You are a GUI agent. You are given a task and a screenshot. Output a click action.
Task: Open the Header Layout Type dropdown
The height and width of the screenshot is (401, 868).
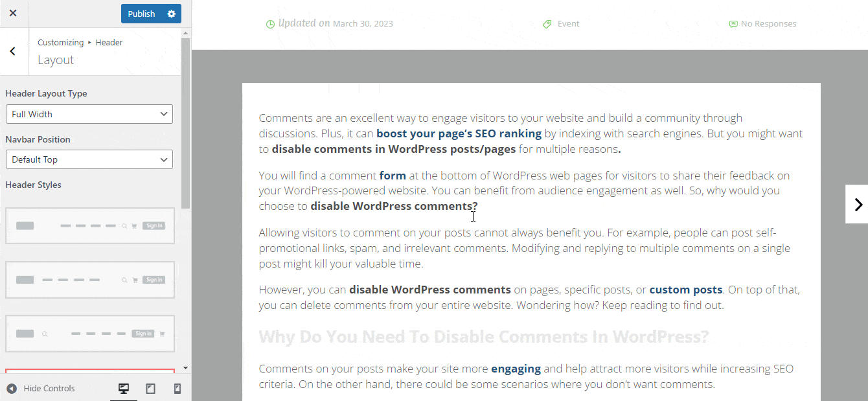89,114
